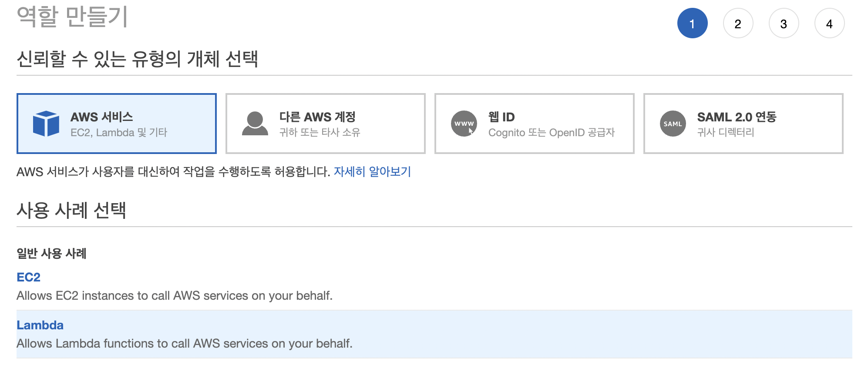The height and width of the screenshot is (375, 868).
Task: Go to step 1 circle indicator
Action: click(692, 23)
